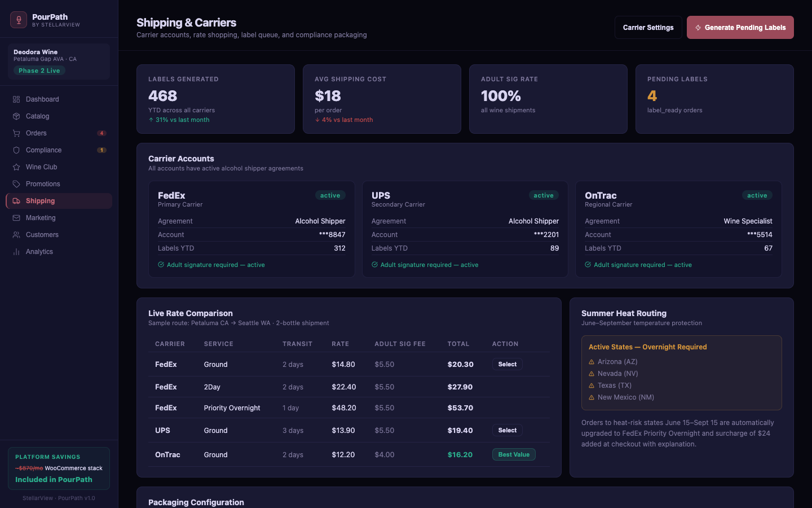Click the Analytics bar chart icon
This screenshot has height=508, width=812.
point(16,252)
